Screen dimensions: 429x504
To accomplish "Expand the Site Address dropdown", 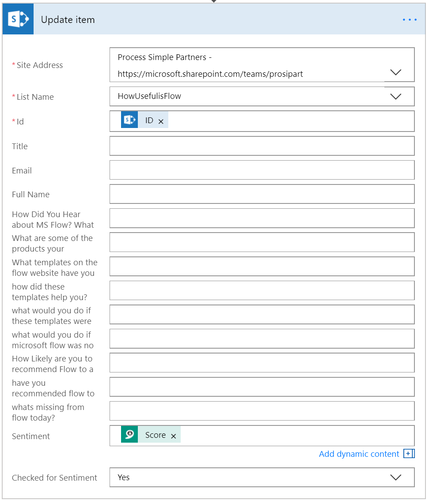I will point(396,72).
